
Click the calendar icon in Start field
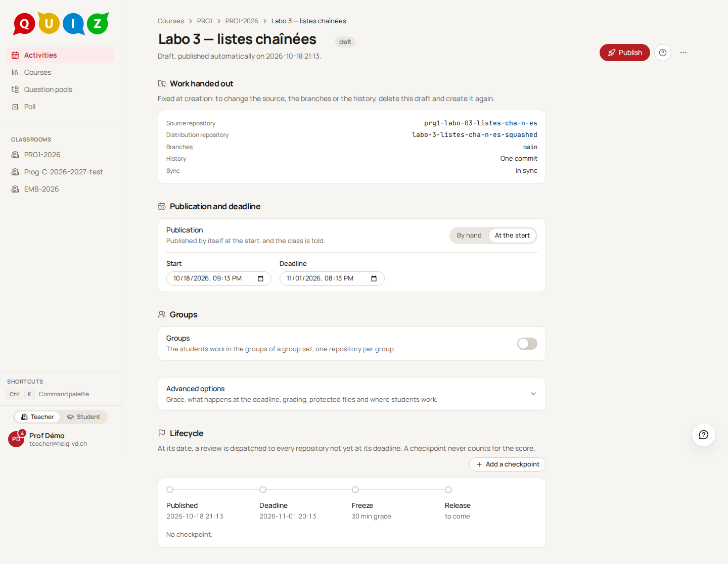tap(261, 278)
